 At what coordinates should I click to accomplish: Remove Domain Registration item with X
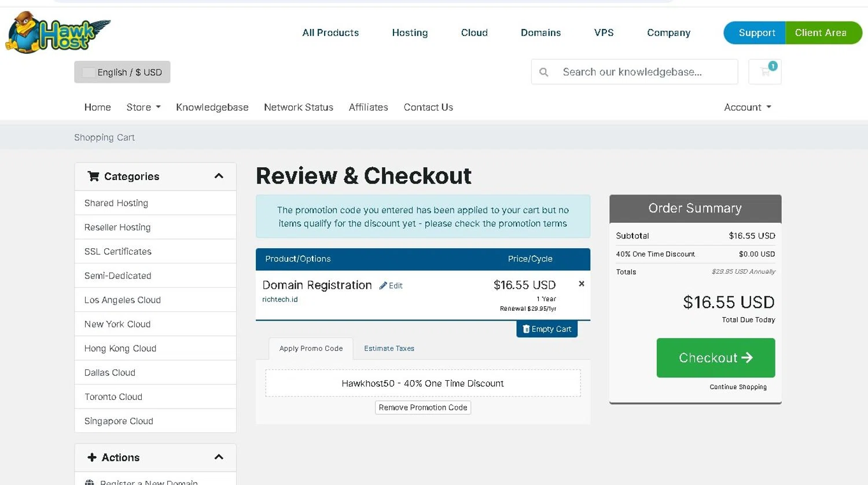tap(582, 284)
